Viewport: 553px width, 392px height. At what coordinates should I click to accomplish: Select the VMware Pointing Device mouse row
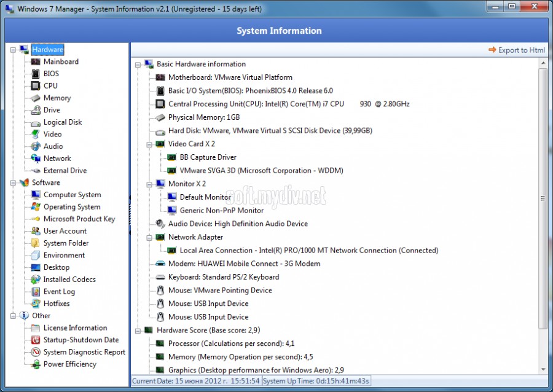click(220, 291)
